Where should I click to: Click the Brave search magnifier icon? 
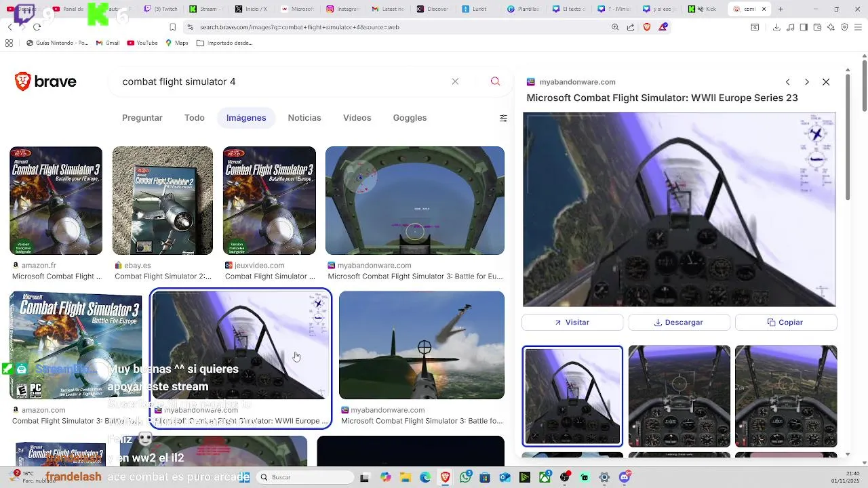click(495, 81)
